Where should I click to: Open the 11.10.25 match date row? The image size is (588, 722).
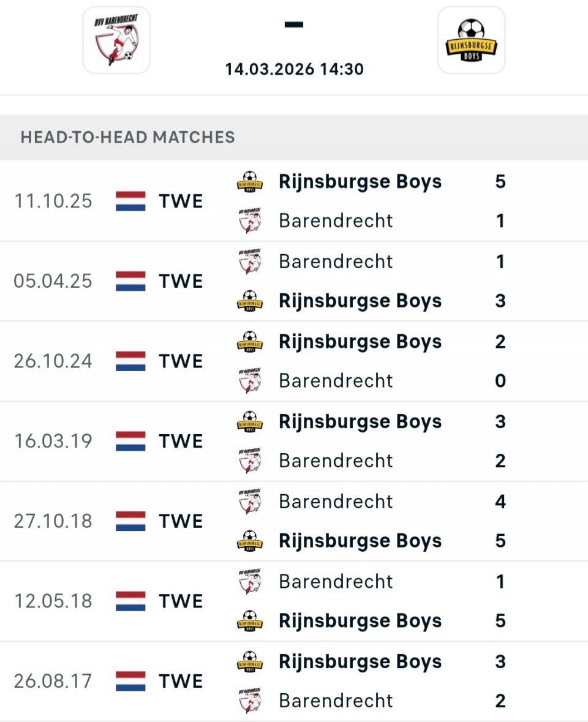click(x=53, y=201)
